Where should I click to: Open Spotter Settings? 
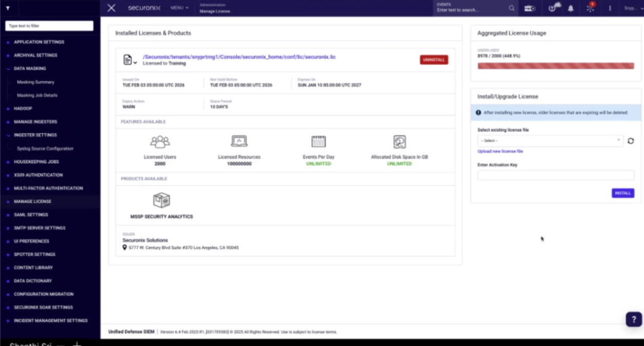coord(34,255)
